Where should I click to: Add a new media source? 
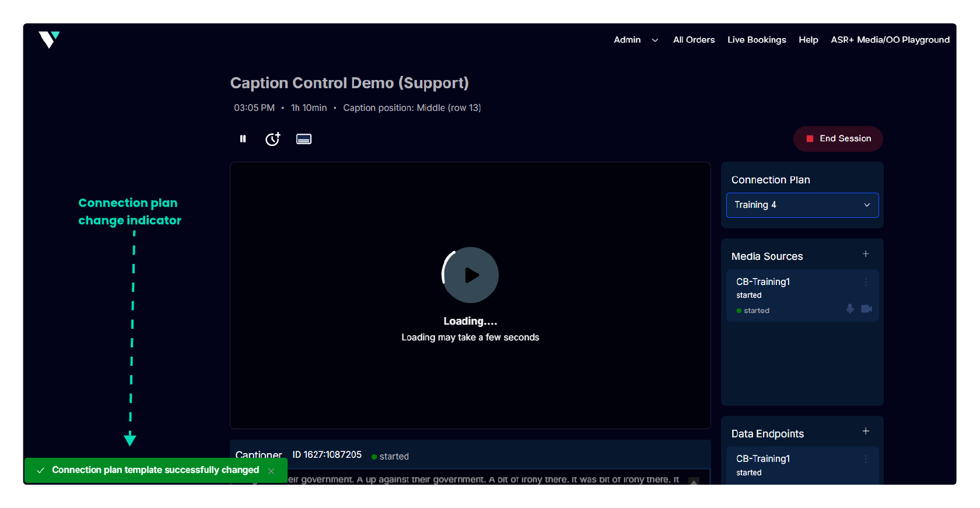pyautogui.click(x=866, y=254)
